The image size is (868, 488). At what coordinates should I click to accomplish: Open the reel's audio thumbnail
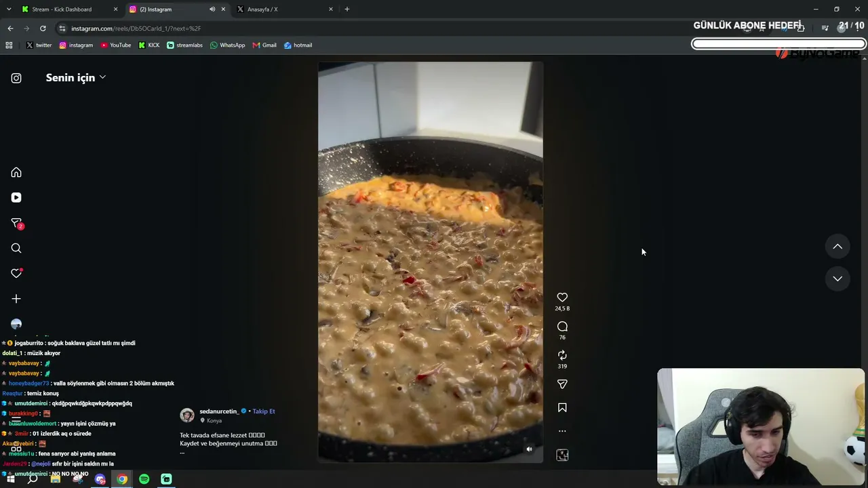pyautogui.click(x=562, y=455)
